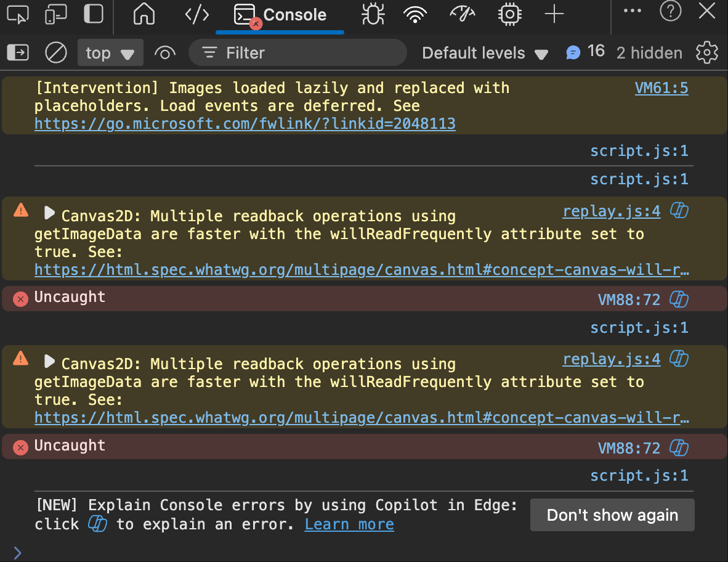Toggle live expression eye icon

164,53
